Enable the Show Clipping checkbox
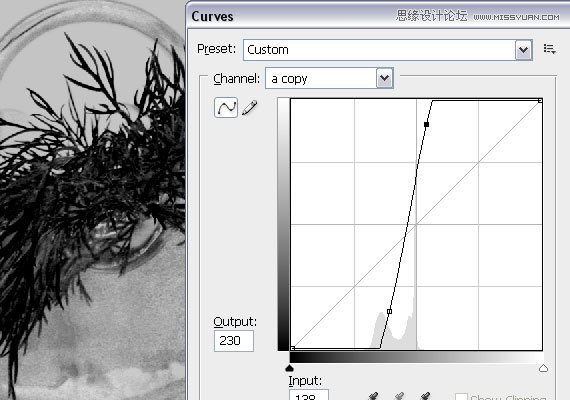570x400 pixels. click(x=461, y=397)
